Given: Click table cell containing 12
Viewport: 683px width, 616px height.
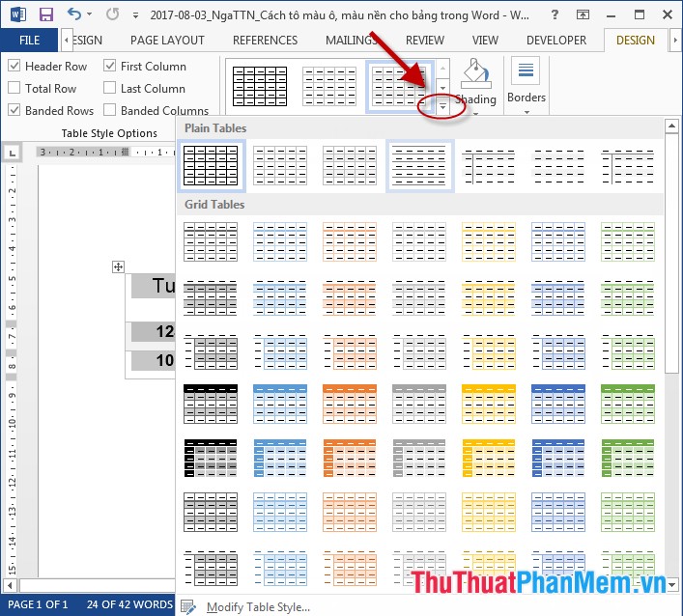Looking at the screenshot, I should coord(151,332).
